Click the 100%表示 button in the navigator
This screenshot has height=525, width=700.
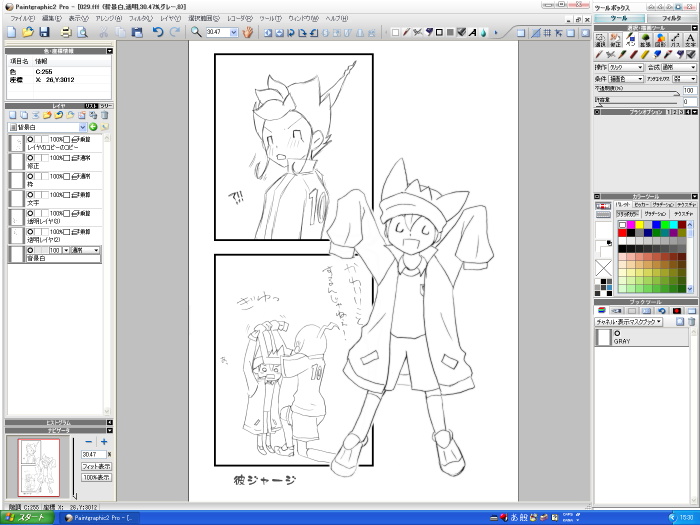pyautogui.click(x=96, y=477)
